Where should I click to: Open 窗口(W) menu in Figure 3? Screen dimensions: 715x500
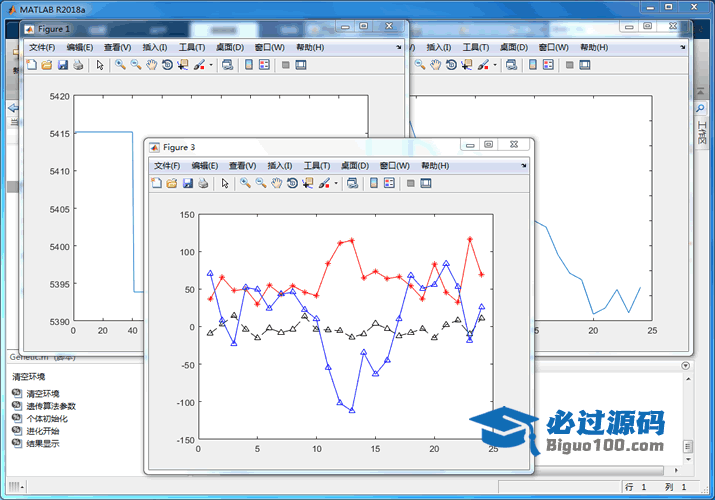(x=394, y=166)
